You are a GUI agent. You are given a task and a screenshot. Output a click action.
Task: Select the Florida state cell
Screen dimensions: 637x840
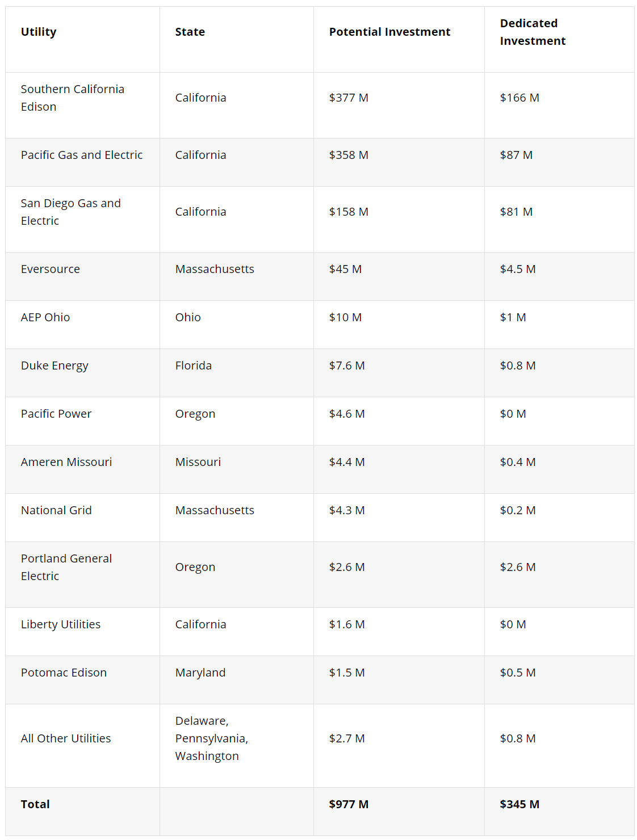coord(193,366)
